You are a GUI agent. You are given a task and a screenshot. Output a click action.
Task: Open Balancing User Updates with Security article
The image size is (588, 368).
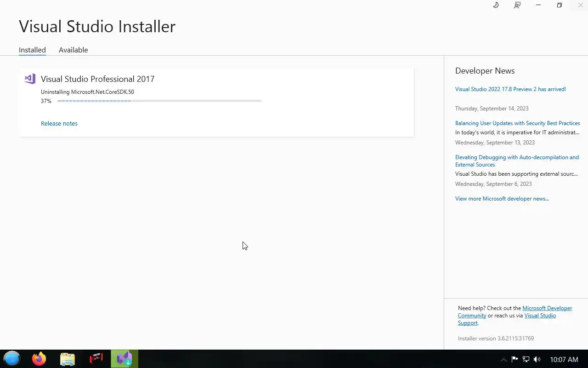[x=517, y=123]
